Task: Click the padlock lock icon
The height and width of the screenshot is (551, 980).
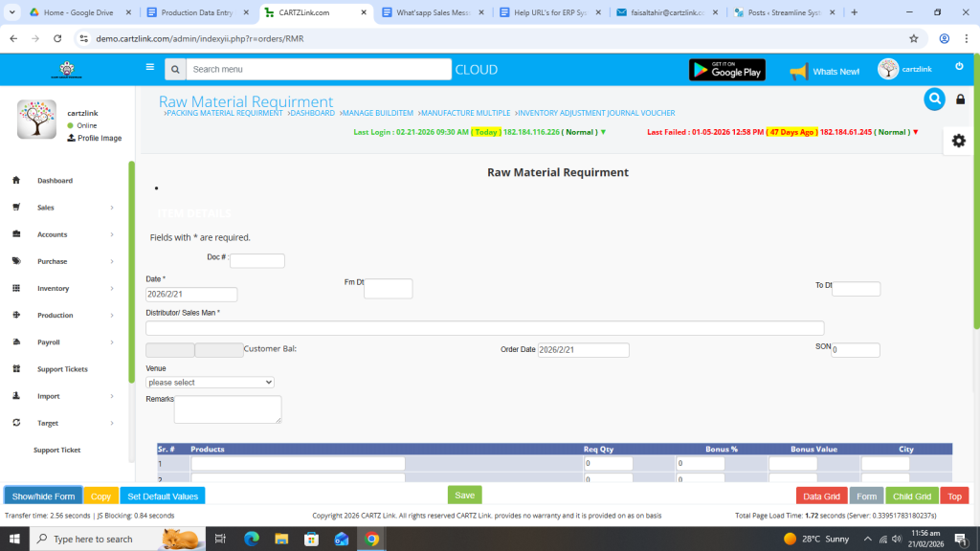Action: click(961, 99)
